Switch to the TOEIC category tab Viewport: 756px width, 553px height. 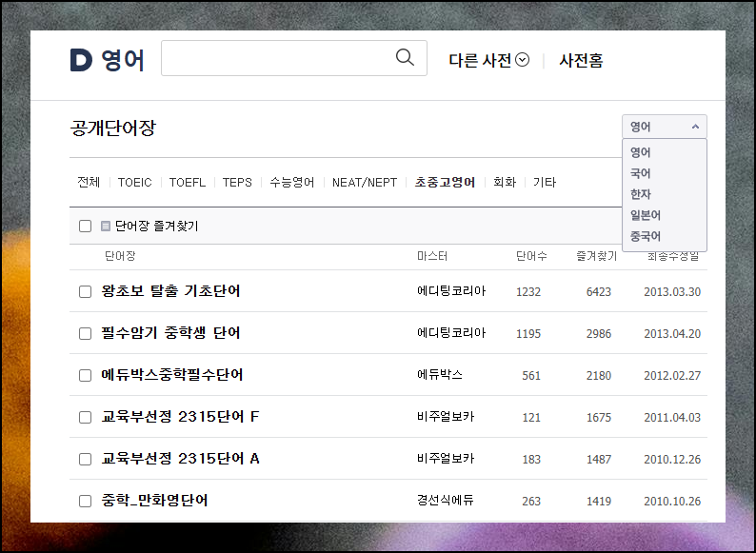[134, 182]
